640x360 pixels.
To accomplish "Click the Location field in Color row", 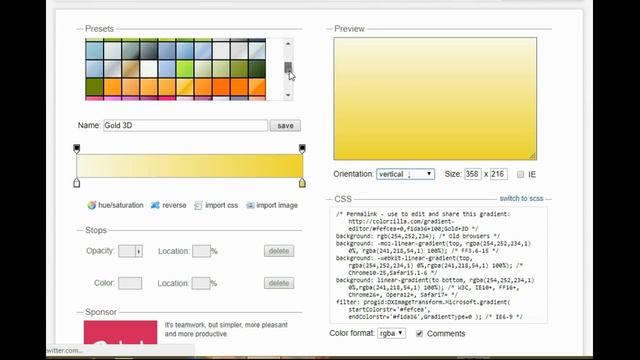I will [x=201, y=283].
